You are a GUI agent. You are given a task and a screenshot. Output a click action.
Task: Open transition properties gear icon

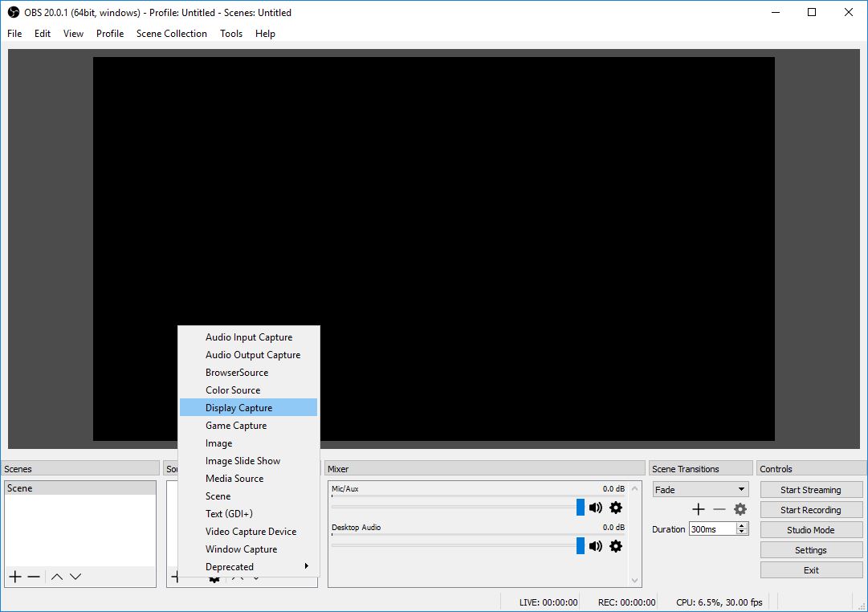[740, 509]
